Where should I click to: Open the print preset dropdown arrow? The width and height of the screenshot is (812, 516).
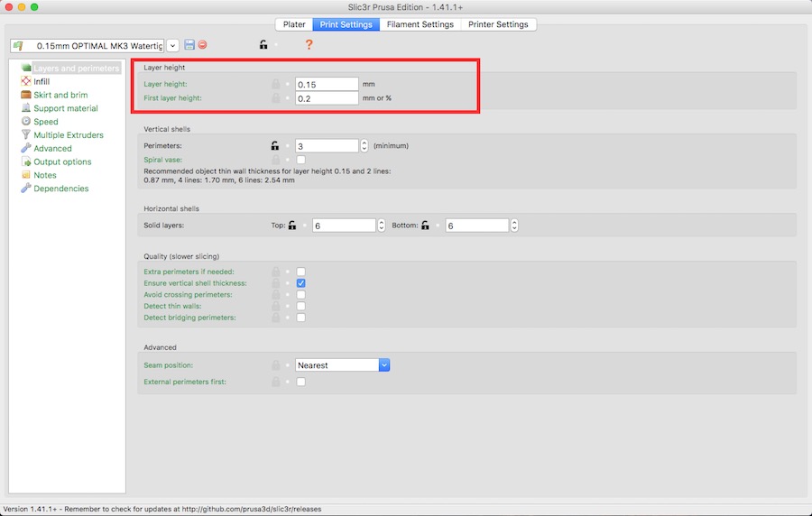(173, 45)
